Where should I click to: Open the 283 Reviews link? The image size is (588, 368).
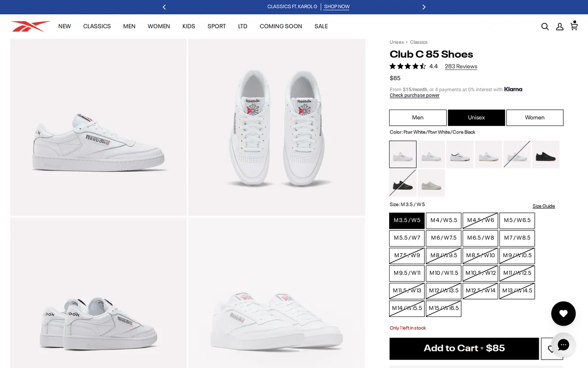(x=461, y=66)
